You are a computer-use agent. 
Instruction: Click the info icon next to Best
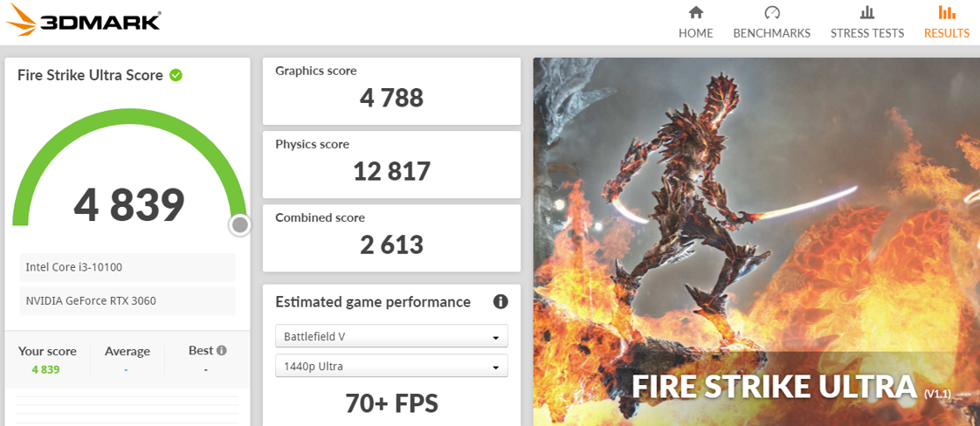click(x=221, y=351)
